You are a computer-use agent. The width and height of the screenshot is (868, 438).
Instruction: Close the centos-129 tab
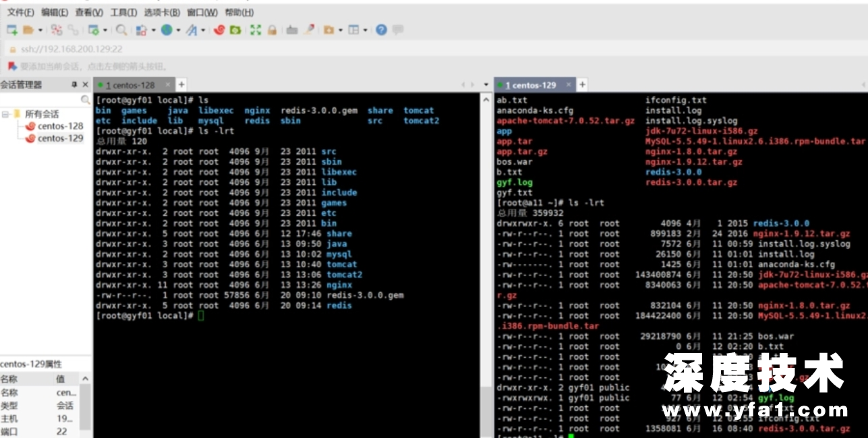tap(568, 85)
